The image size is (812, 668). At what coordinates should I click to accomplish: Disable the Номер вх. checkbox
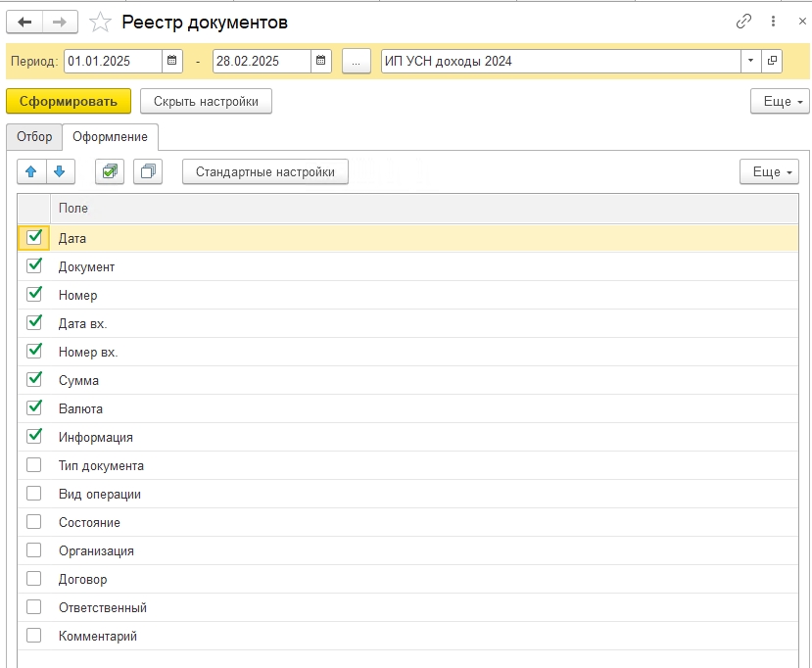click(34, 352)
